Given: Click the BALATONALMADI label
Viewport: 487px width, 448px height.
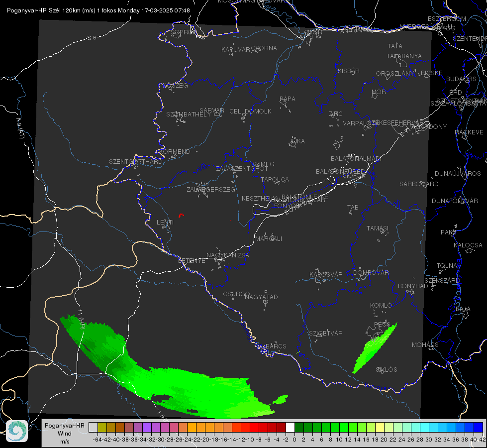Looking at the screenshot, I should point(356,159).
